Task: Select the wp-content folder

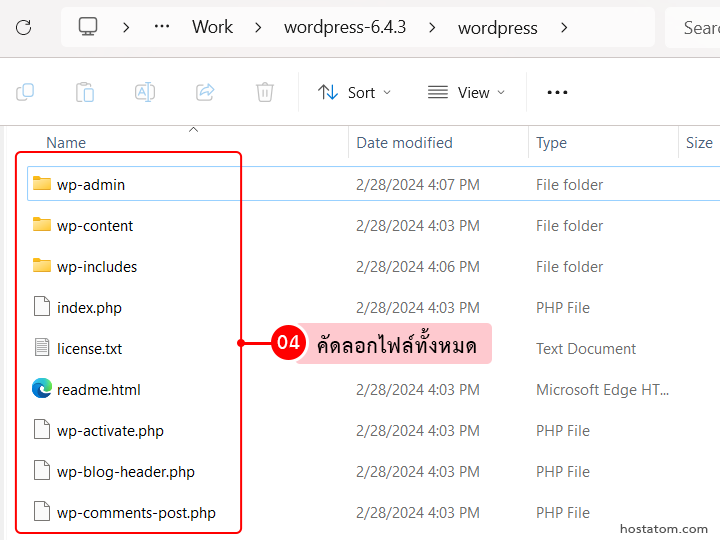Action: (x=95, y=226)
